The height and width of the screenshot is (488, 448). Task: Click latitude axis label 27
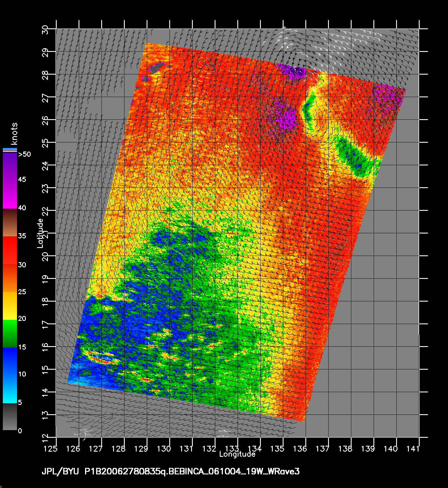45,98
